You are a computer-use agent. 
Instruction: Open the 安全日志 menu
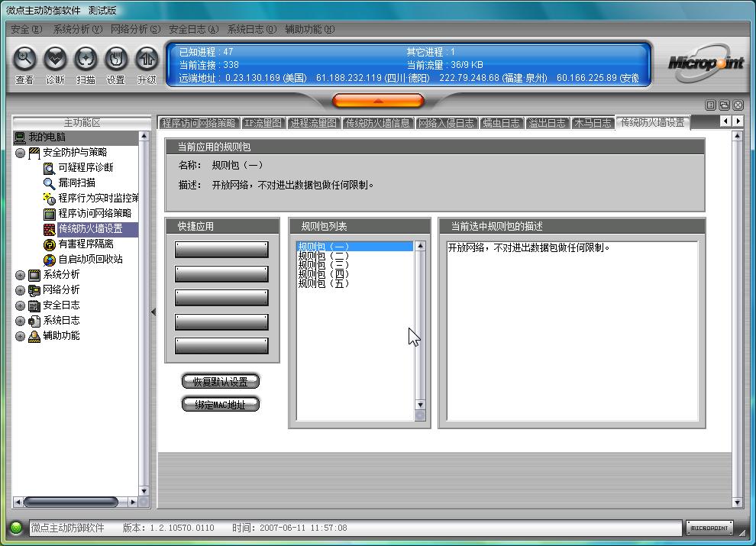pyautogui.click(x=194, y=30)
